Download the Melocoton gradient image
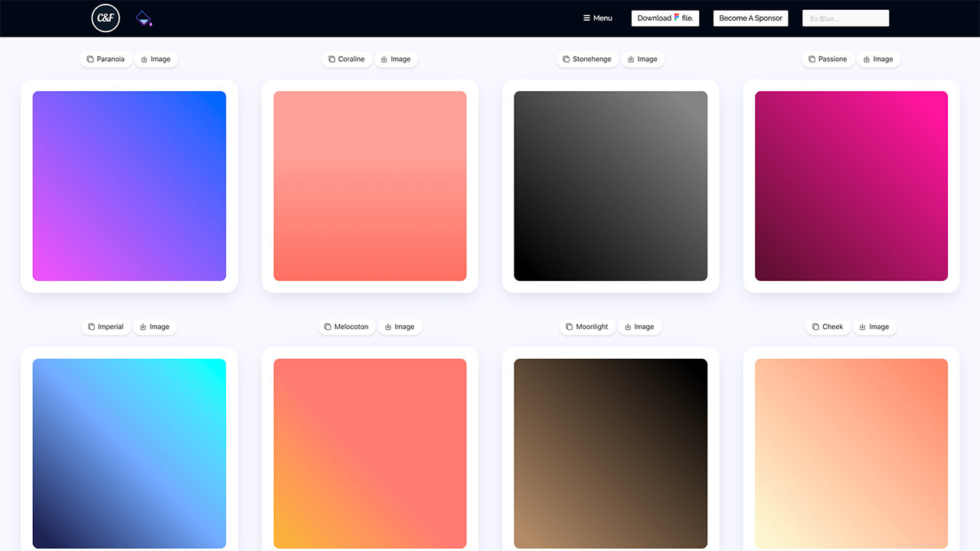The height and width of the screenshot is (551, 980). pos(400,327)
